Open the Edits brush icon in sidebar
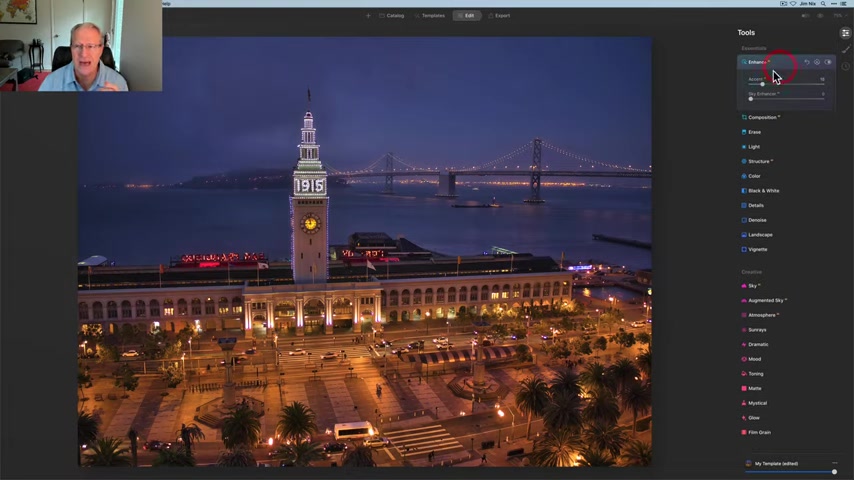 tap(845, 50)
